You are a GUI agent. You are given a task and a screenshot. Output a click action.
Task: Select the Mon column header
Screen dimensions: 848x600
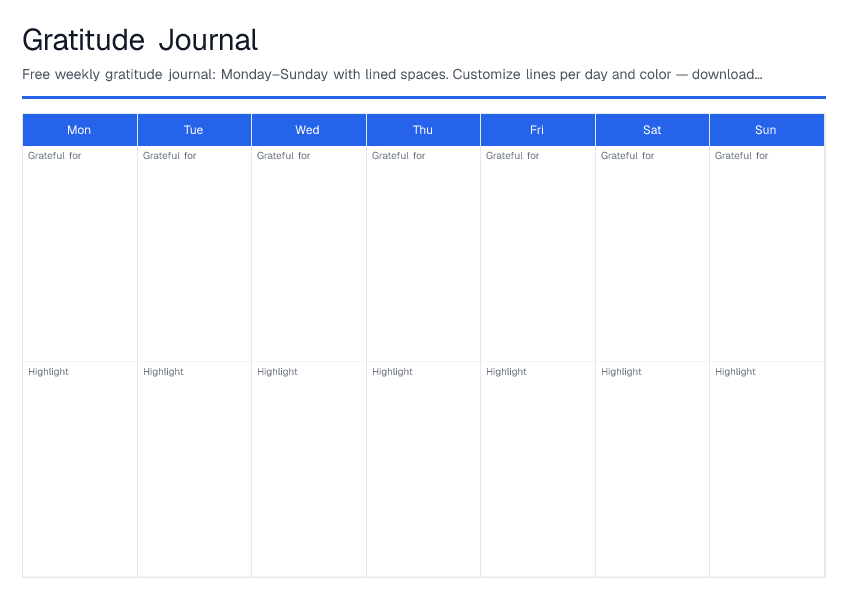80,130
